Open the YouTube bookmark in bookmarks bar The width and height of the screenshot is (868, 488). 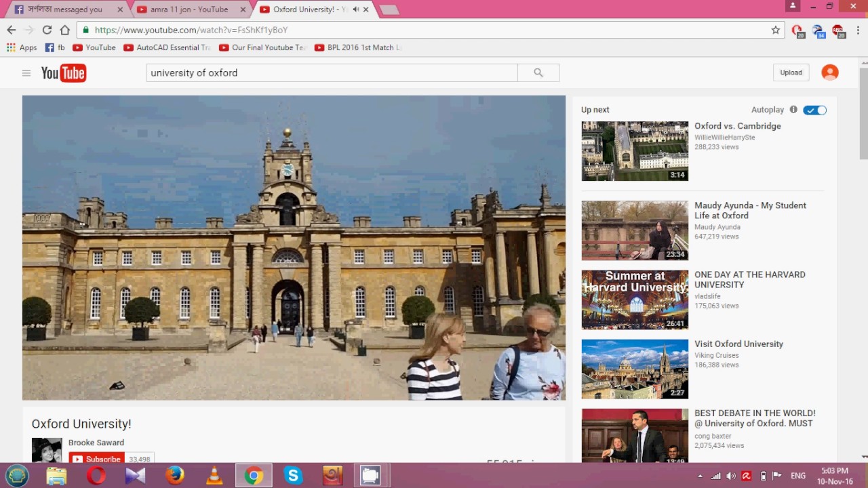tap(94, 47)
